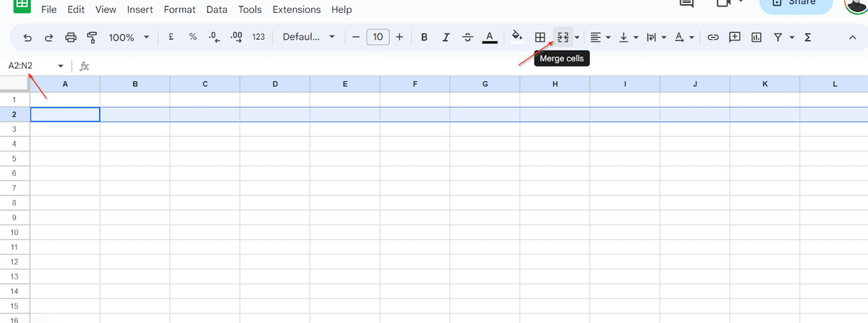Screen dimensions: 868x323
Task: Toggle italic formatting
Action: 446,37
